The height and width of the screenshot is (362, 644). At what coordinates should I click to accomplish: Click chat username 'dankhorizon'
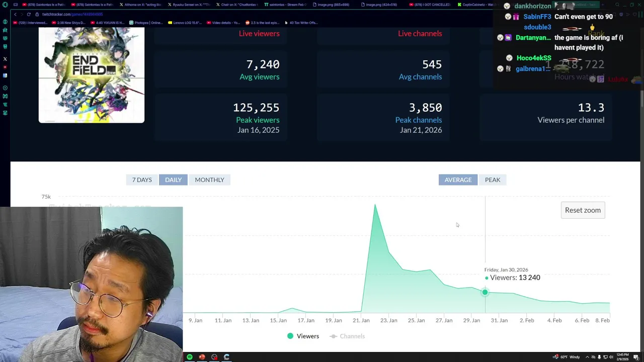[x=533, y=6]
